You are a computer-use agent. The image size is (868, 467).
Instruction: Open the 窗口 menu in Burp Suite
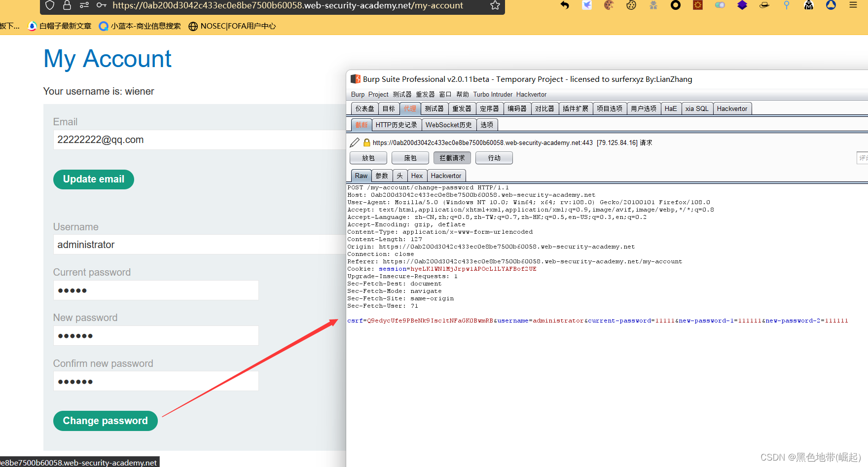coord(445,94)
